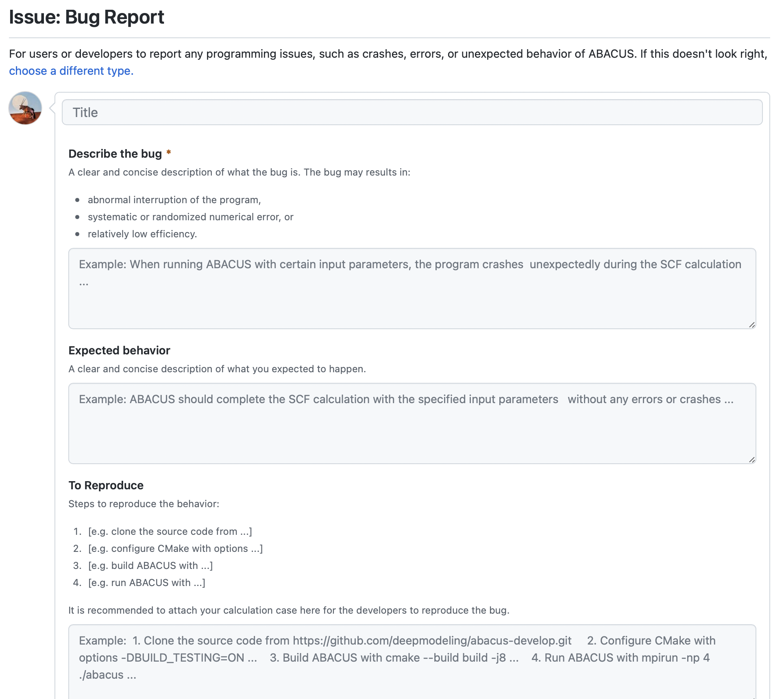This screenshot has height=699, width=784.
Task: Click step 3 "build ABACUS with" text
Action: [150, 566]
